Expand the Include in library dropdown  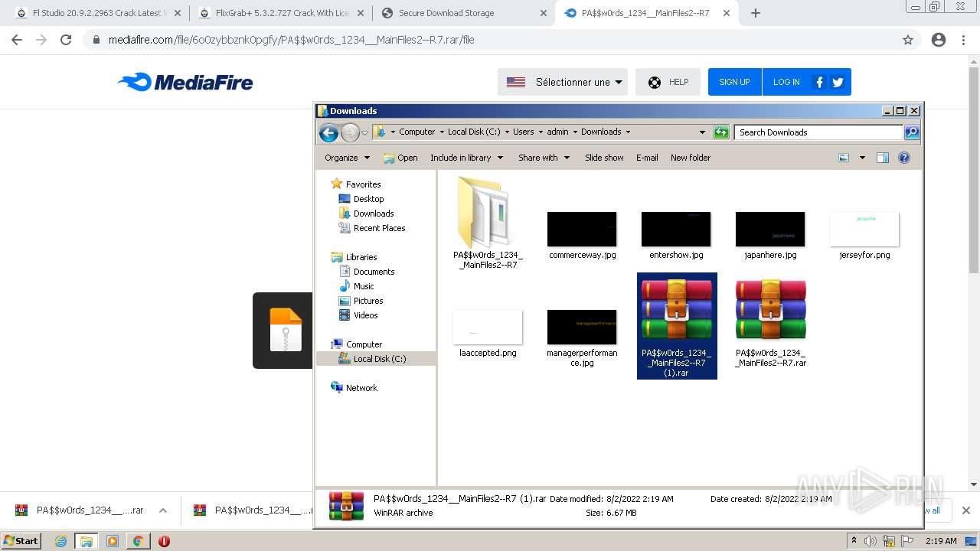tap(466, 158)
